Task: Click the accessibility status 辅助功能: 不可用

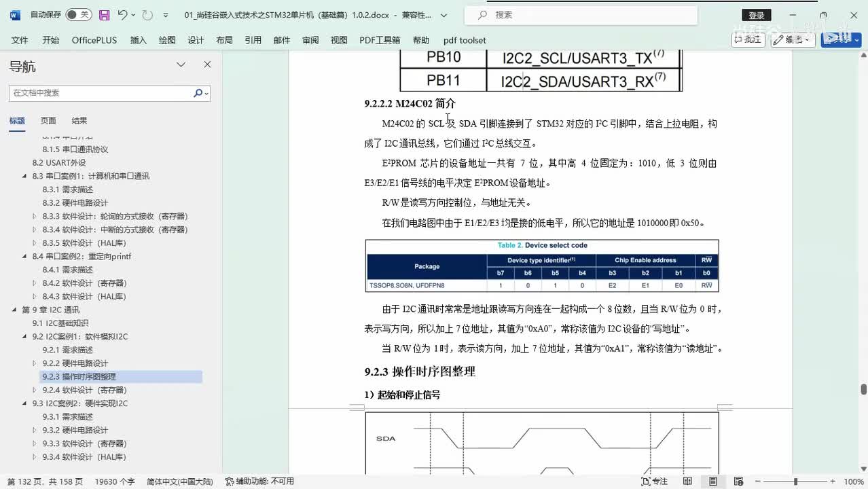Action: point(260,482)
